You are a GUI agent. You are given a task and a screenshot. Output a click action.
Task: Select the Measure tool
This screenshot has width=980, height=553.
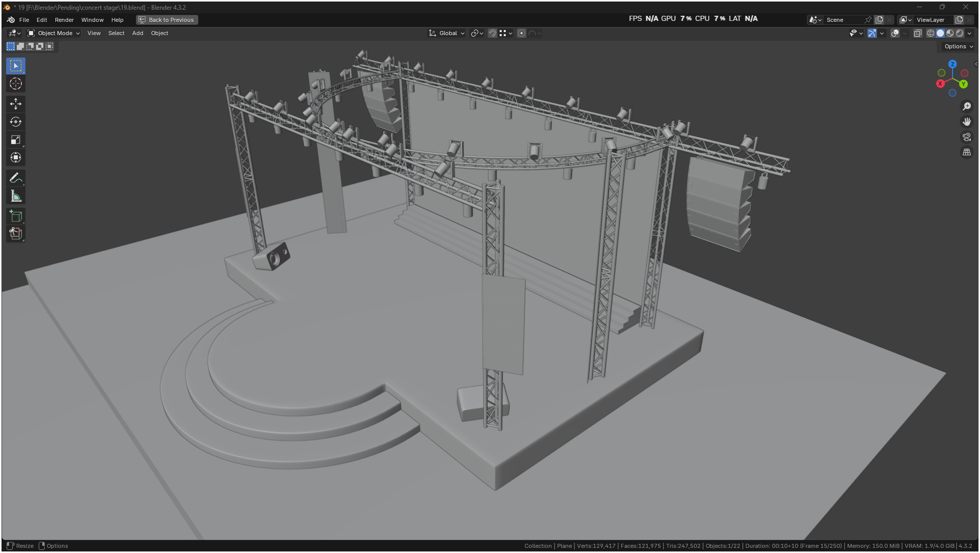tap(16, 196)
